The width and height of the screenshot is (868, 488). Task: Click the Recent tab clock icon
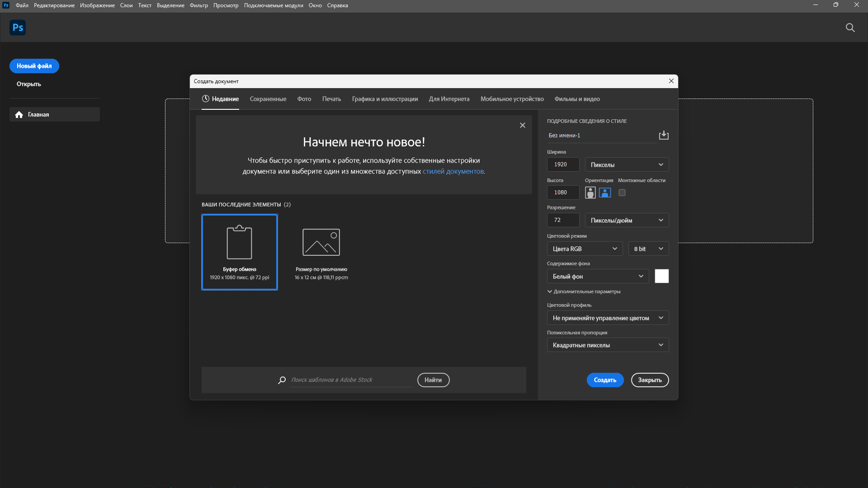pyautogui.click(x=206, y=99)
